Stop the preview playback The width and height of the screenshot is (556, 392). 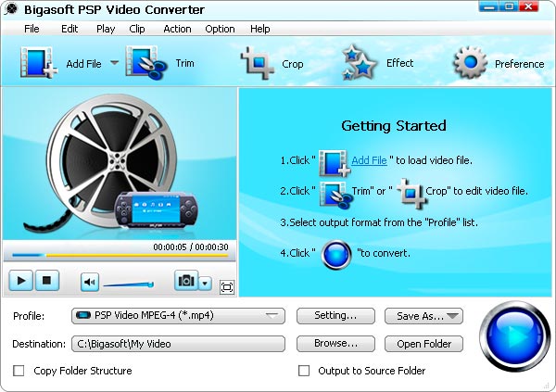pyautogui.click(x=46, y=281)
